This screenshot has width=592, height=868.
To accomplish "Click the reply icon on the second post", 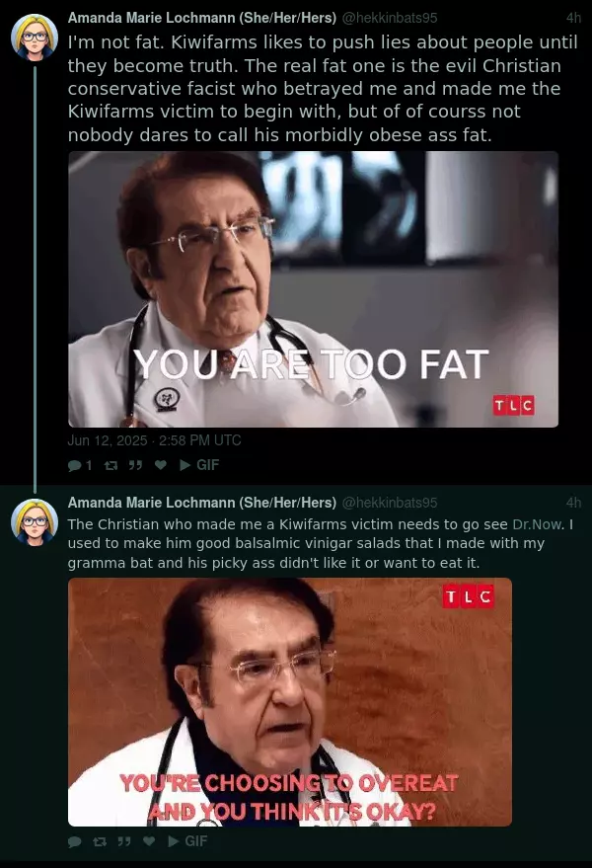I will coord(75,841).
